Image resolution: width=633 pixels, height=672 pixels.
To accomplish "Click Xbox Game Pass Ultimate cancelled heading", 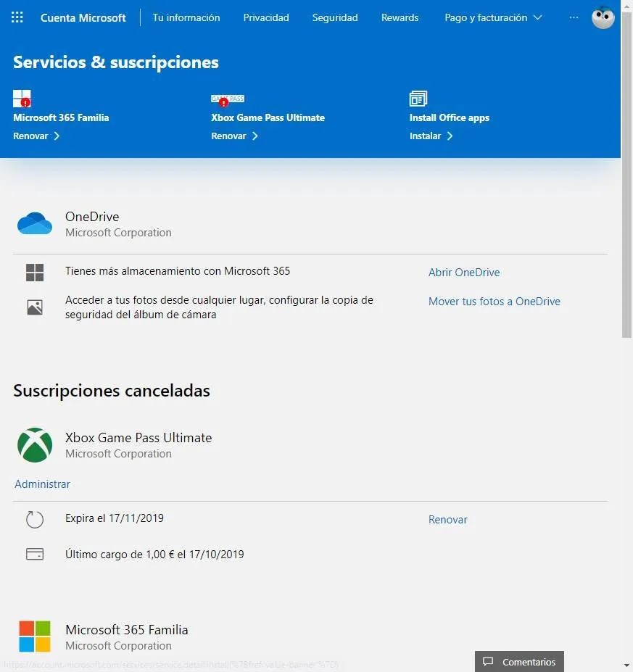I will (138, 438).
